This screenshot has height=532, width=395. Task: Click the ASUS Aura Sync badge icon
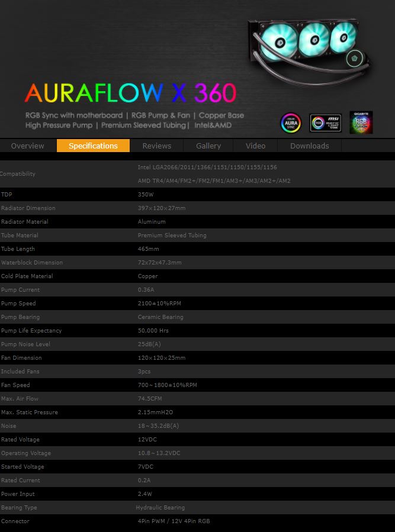291,123
